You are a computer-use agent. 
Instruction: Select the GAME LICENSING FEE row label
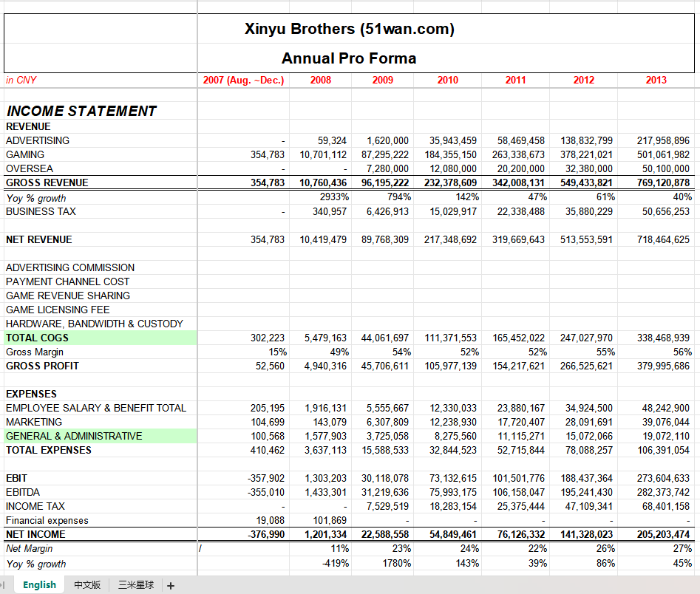pyautogui.click(x=58, y=310)
